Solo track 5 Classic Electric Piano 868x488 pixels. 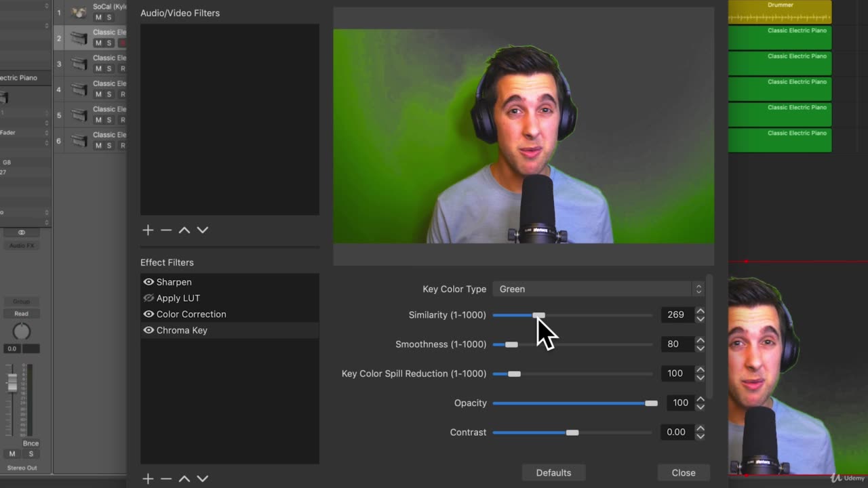coord(109,120)
